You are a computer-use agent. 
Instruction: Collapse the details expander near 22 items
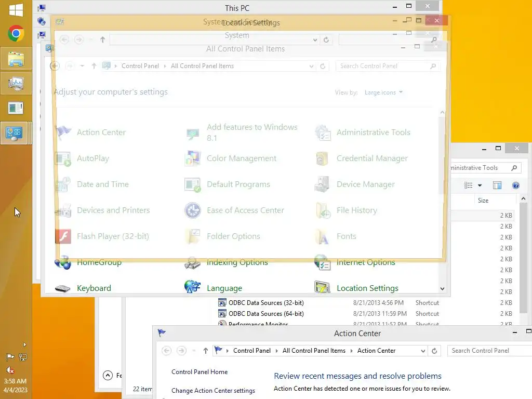(x=108, y=375)
